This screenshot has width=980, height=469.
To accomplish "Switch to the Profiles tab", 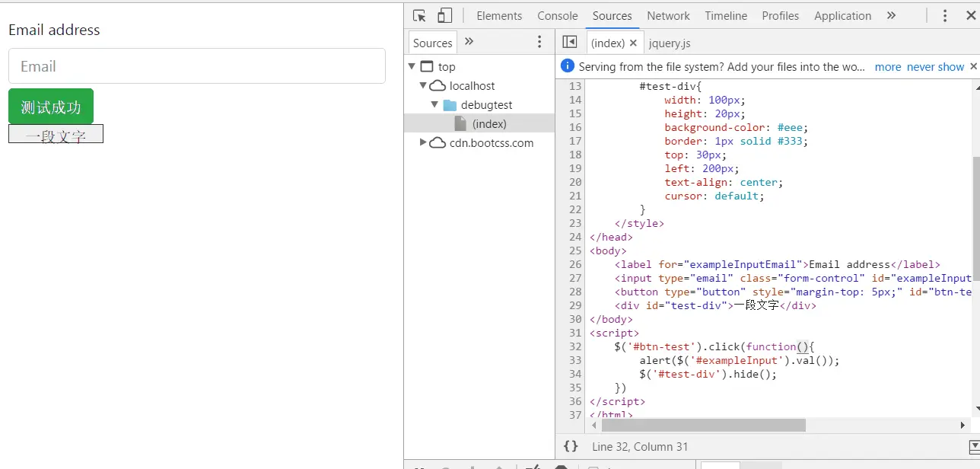I will click(781, 15).
